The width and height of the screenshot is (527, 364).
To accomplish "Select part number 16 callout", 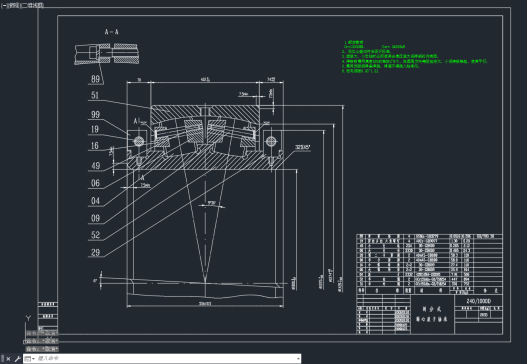I will [x=95, y=146].
